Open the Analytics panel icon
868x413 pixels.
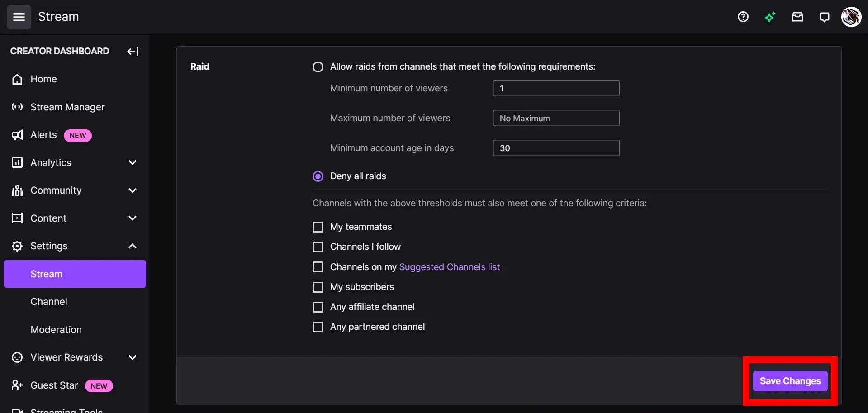click(x=17, y=162)
